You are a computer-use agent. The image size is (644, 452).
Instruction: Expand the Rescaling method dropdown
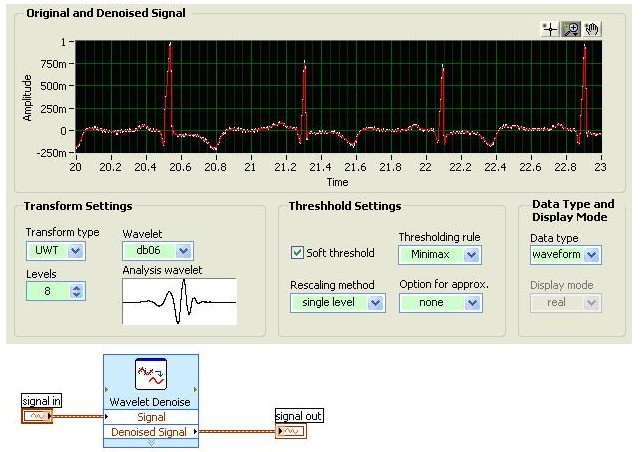(x=375, y=302)
